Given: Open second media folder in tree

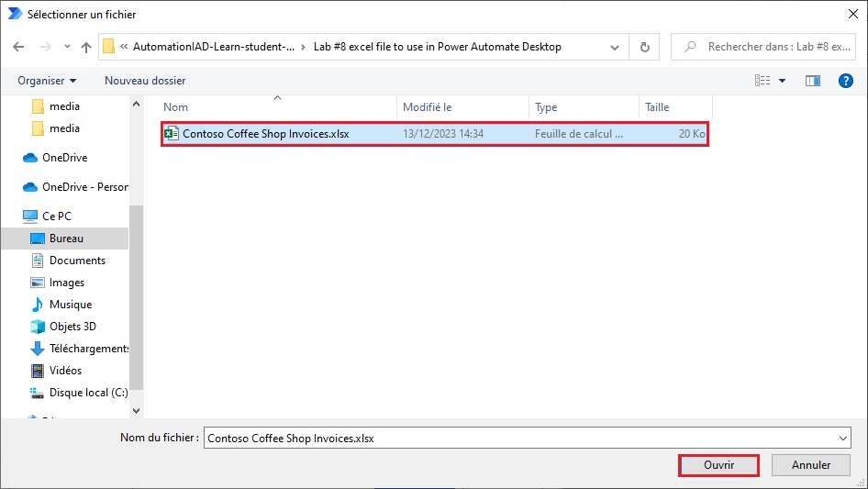Looking at the screenshot, I should [64, 128].
